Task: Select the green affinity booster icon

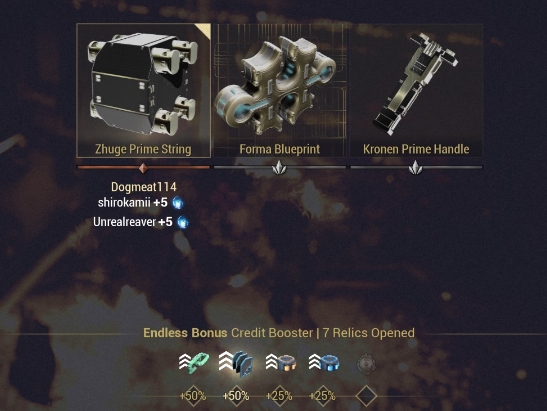Action: 194,361
